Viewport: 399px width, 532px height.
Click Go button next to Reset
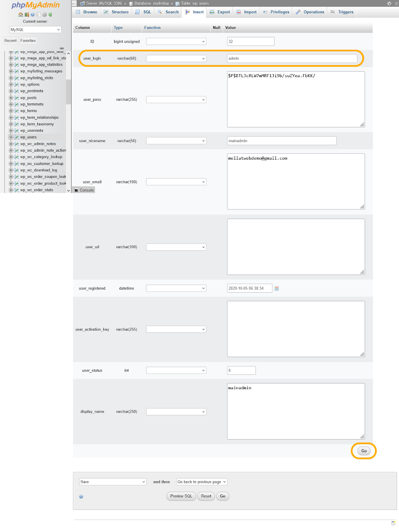tap(223, 496)
